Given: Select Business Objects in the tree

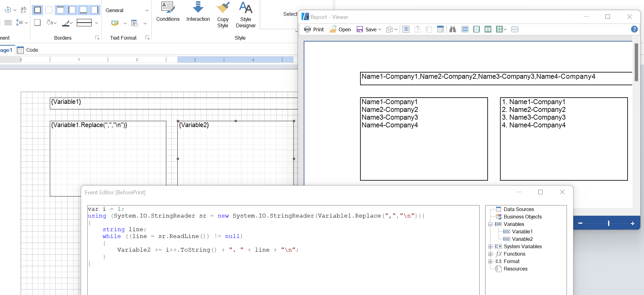Looking at the screenshot, I should (x=523, y=217).
